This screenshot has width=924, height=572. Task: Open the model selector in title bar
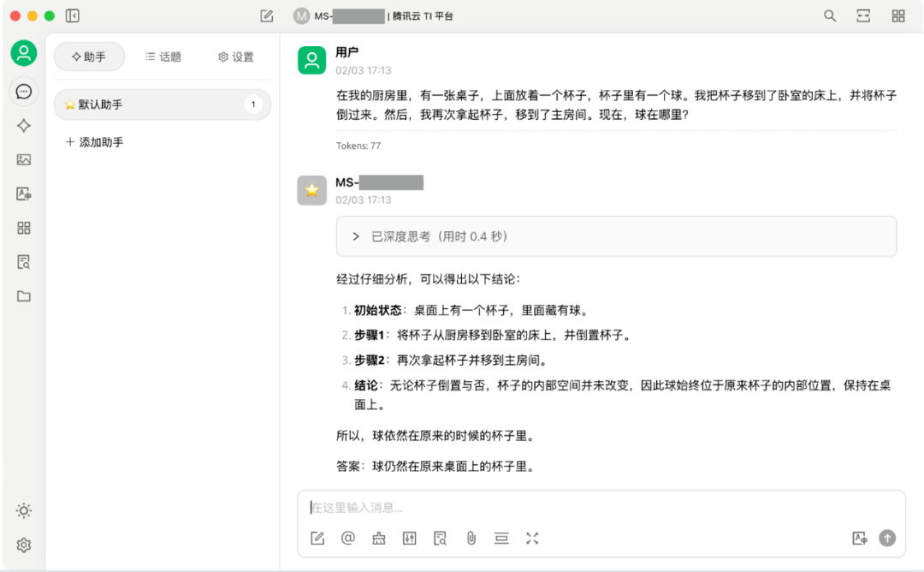tap(374, 16)
